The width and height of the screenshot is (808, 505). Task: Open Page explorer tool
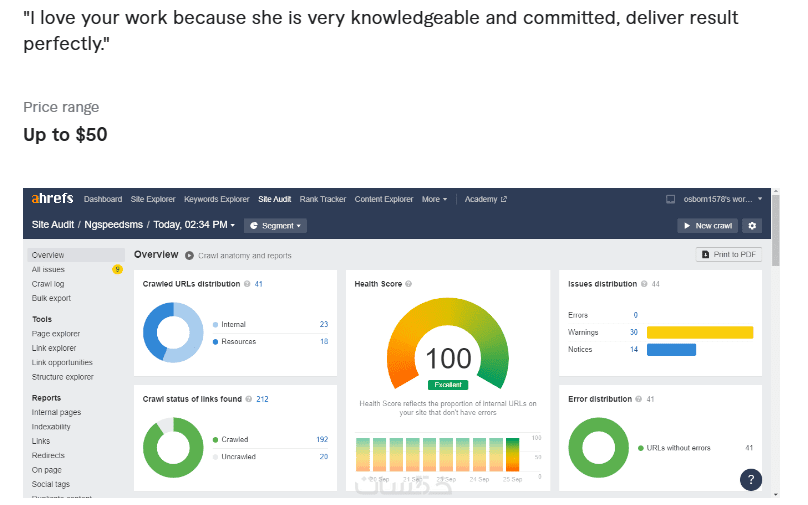tap(56, 334)
